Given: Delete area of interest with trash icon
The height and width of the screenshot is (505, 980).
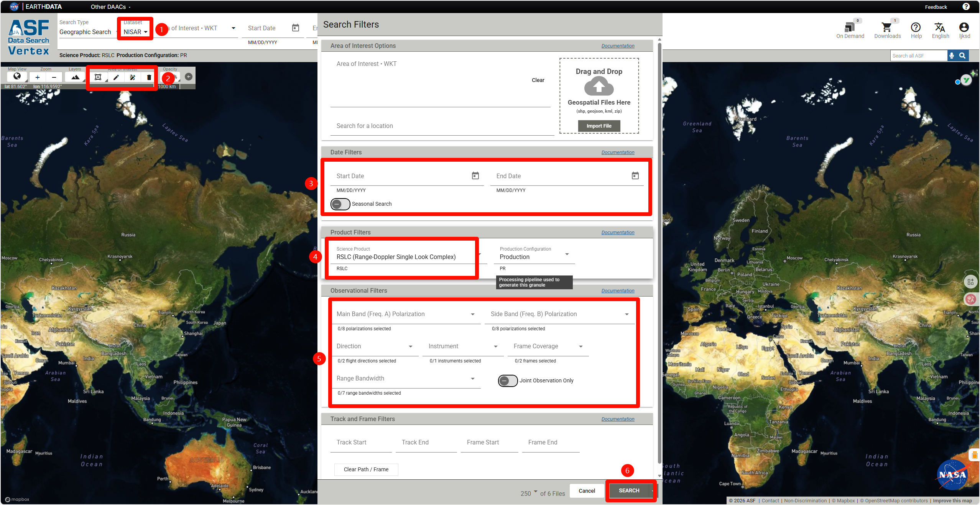Looking at the screenshot, I should click(149, 77).
